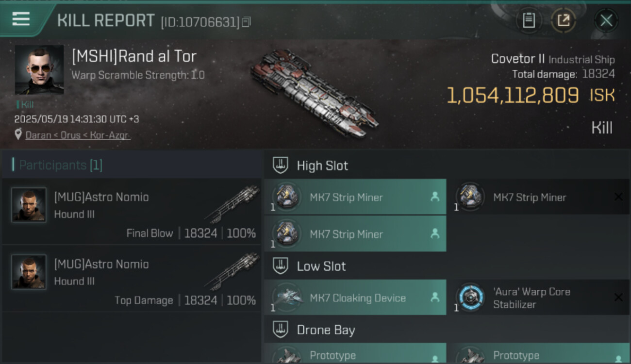
Task: Collapse the Drone Bay section
Action: coord(281,330)
